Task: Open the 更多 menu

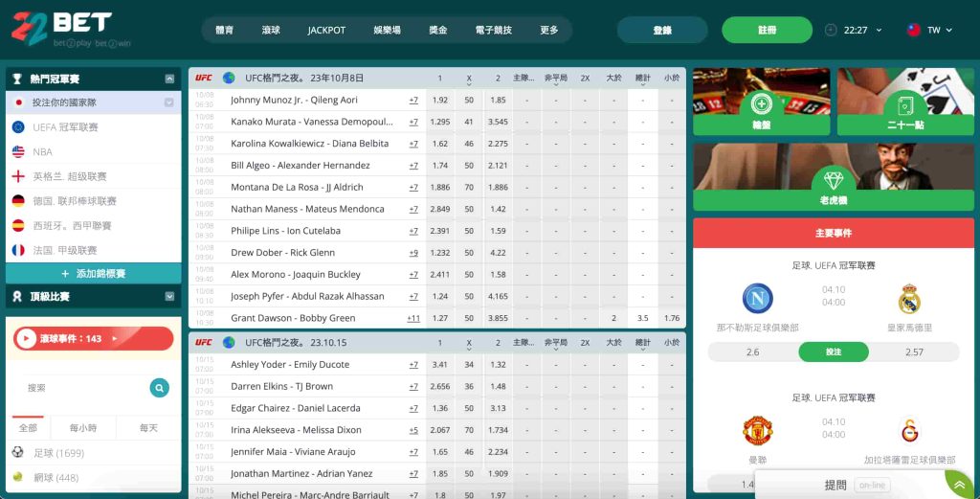Action: [548, 30]
